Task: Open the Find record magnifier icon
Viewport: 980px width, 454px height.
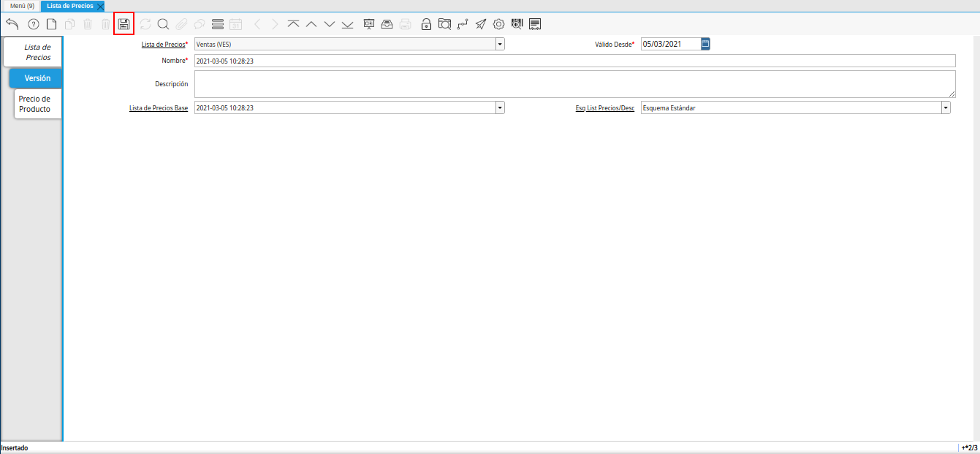Action: [x=163, y=24]
